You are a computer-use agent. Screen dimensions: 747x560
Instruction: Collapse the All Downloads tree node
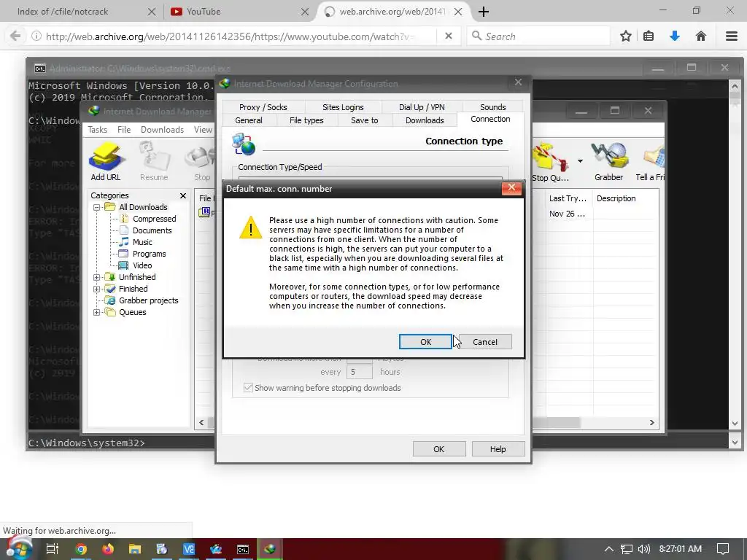tap(96, 207)
